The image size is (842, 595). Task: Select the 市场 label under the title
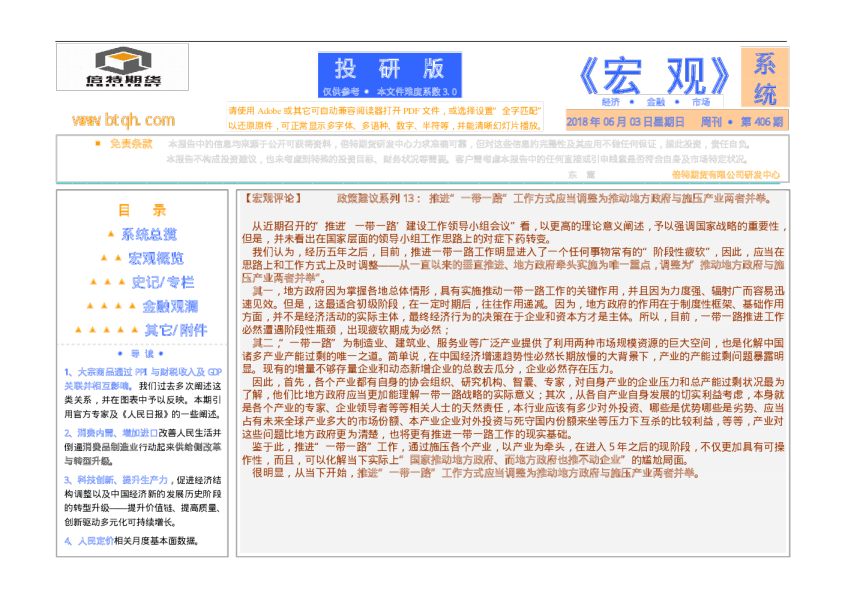click(701, 102)
